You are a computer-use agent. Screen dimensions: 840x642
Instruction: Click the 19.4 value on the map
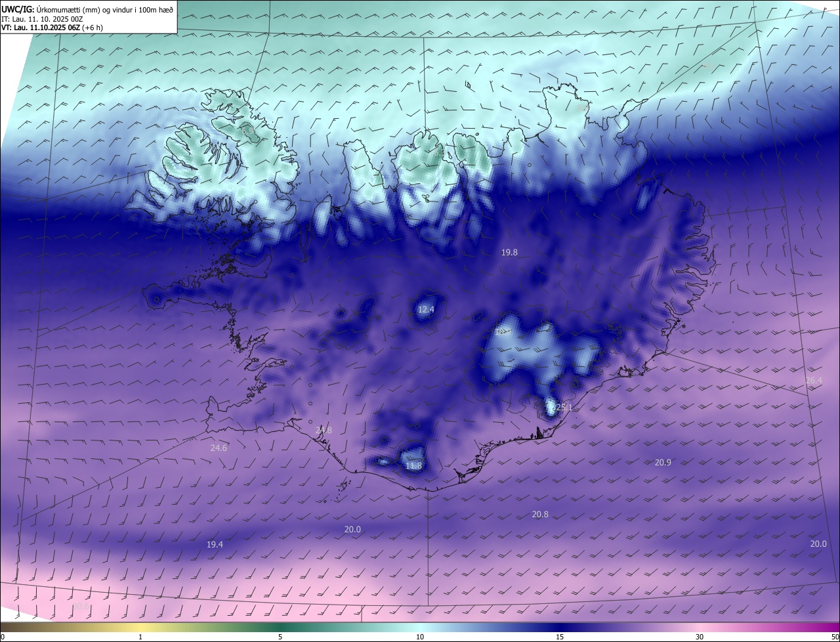tap(215, 545)
